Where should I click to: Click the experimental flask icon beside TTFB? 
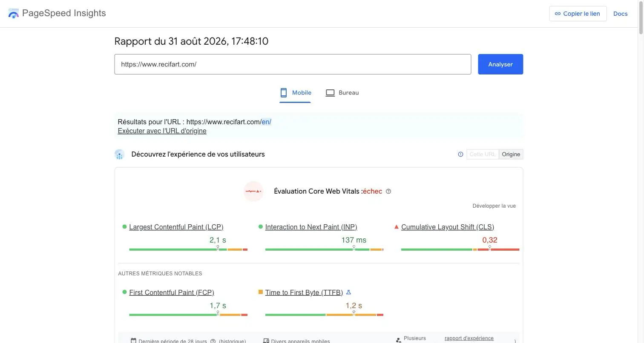coord(348,292)
